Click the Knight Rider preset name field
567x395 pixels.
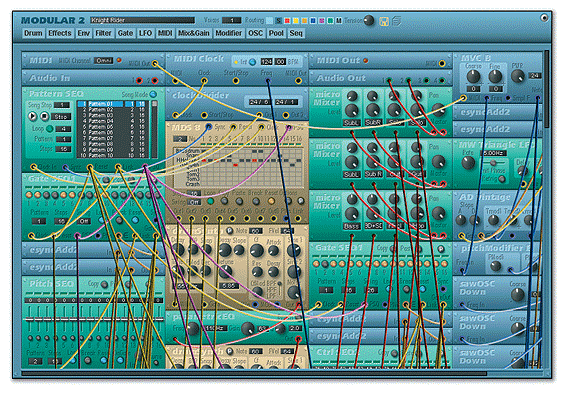(x=142, y=20)
